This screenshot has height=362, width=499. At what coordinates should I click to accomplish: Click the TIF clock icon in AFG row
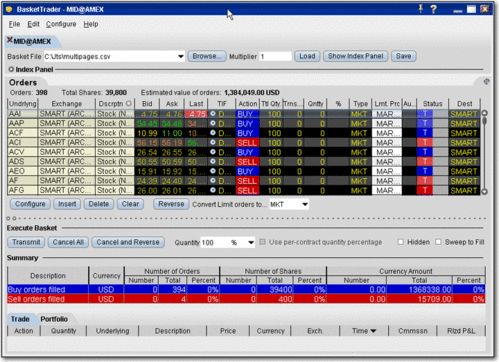(213, 190)
